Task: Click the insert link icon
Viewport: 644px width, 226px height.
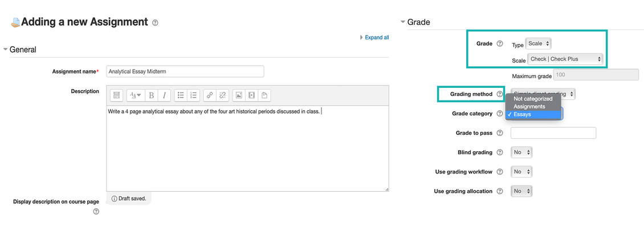Action: 210,95
